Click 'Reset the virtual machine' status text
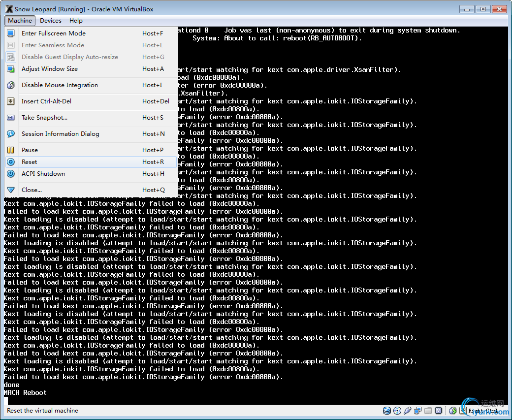This screenshot has height=420, width=512. [x=42, y=411]
